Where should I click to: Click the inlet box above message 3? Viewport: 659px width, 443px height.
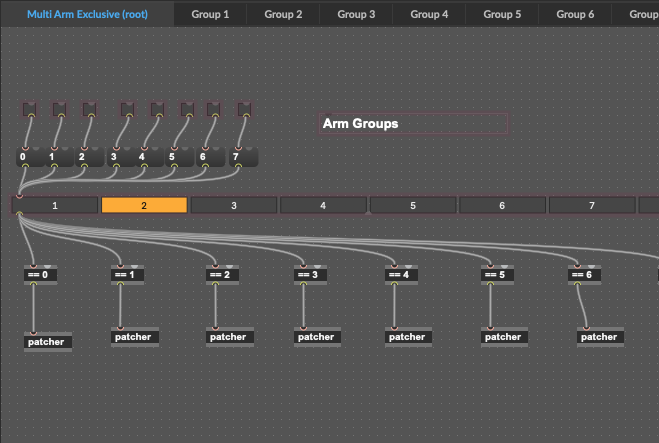tap(127, 109)
